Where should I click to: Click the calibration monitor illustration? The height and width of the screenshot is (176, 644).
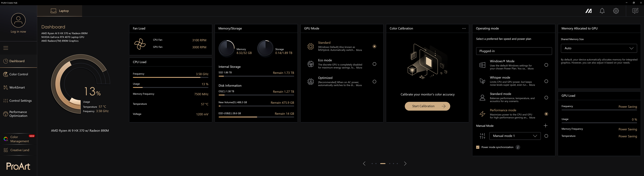427,61
